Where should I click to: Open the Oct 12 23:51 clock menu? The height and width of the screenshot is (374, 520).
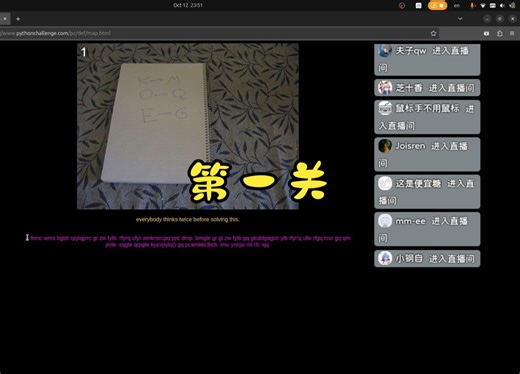click(x=188, y=5)
